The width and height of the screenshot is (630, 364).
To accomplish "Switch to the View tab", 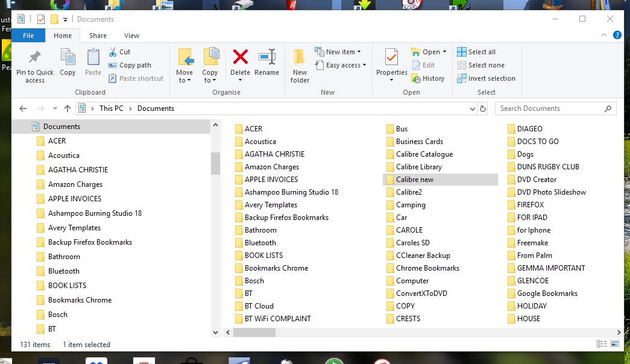I will 131,36.
